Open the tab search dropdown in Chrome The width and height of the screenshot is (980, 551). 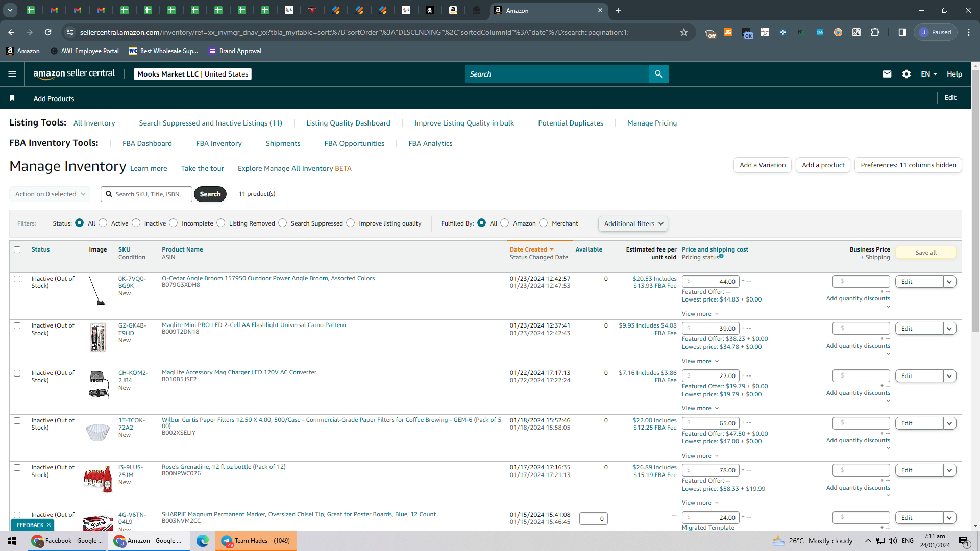[10, 10]
